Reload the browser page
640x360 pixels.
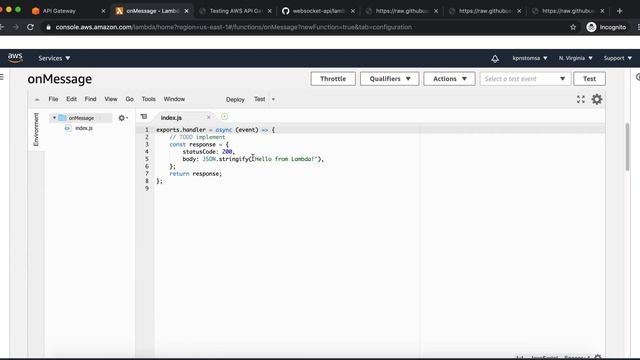(30, 27)
